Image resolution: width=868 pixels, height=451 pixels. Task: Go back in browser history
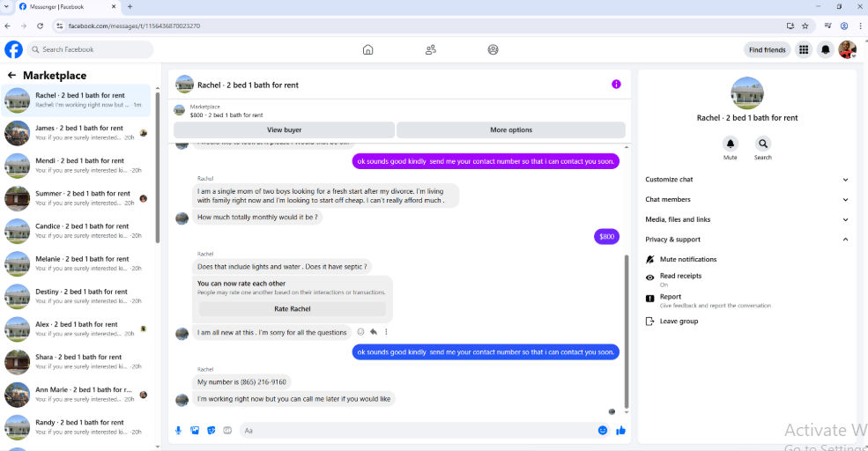coord(7,26)
